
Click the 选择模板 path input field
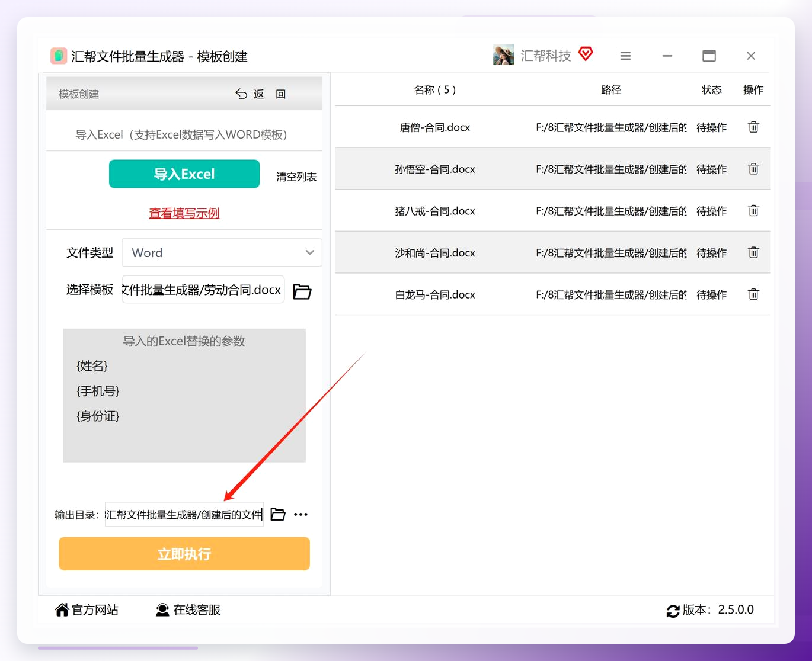pos(203,290)
